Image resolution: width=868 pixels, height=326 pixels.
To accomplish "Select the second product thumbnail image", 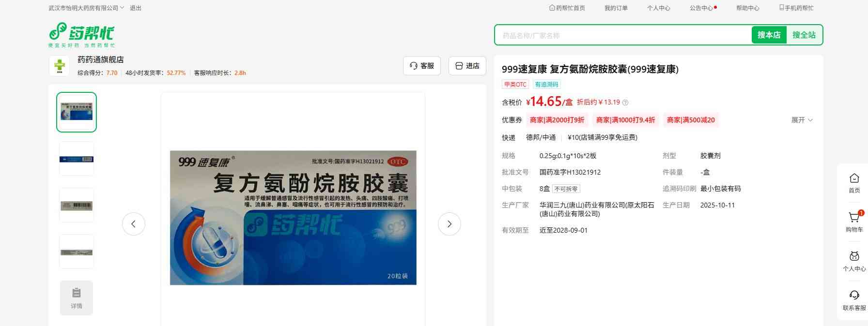I will (x=77, y=159).
